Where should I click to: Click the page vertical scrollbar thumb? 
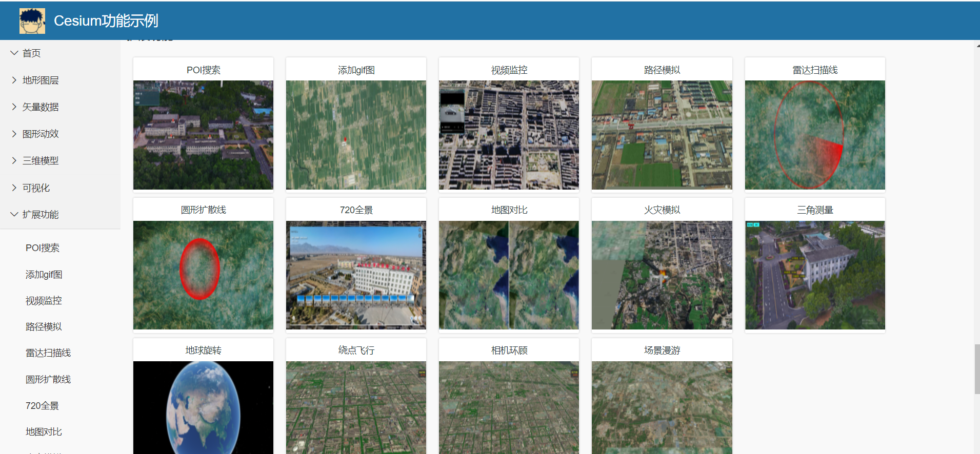click(x=976, y=369)
